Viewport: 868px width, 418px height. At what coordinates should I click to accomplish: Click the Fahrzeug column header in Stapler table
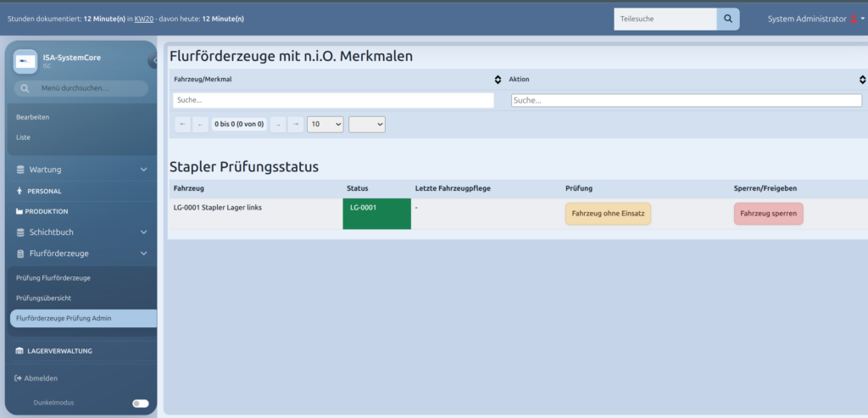[x=189, y=189]
